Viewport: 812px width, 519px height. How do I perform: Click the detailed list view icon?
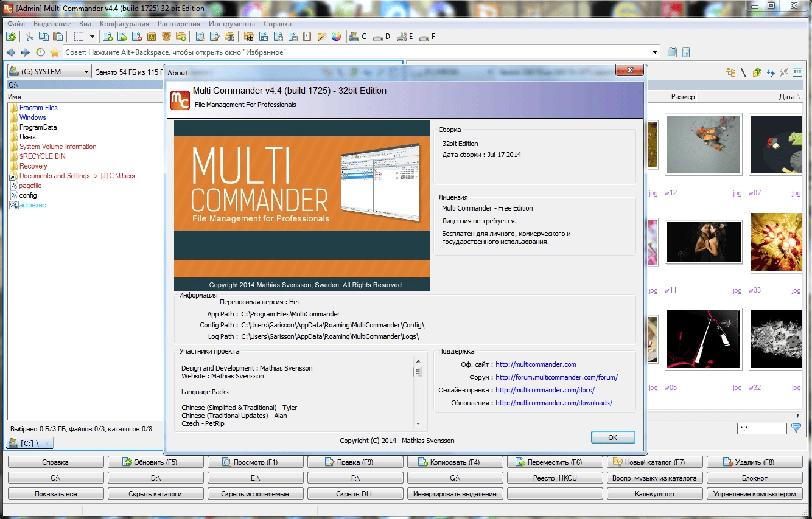tap(797, 72)
